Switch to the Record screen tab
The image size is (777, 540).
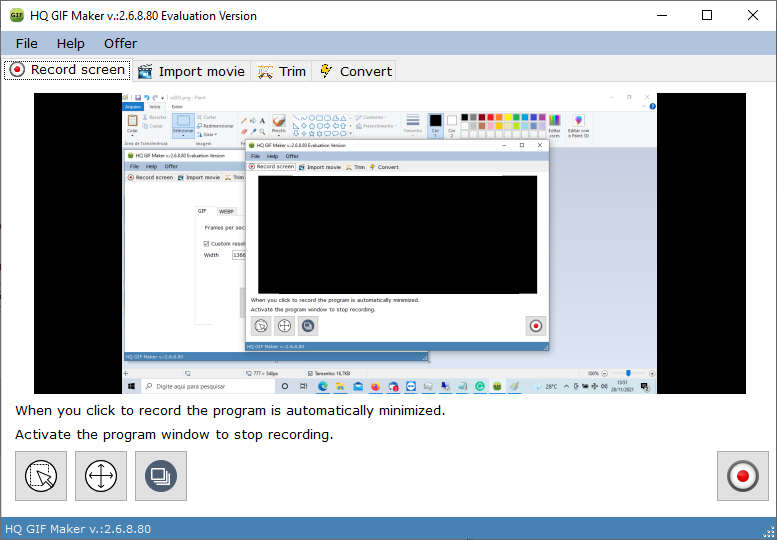coord(67,70)
